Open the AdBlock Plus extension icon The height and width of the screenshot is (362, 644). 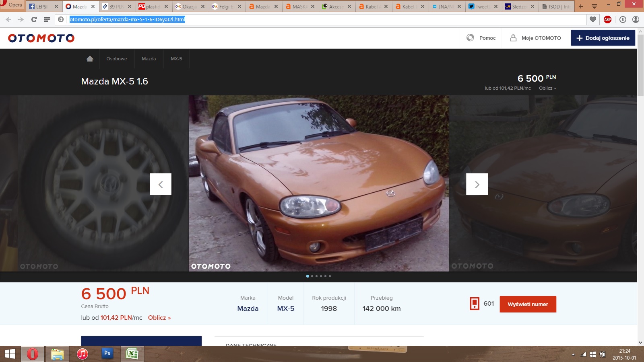coord(608,19)
